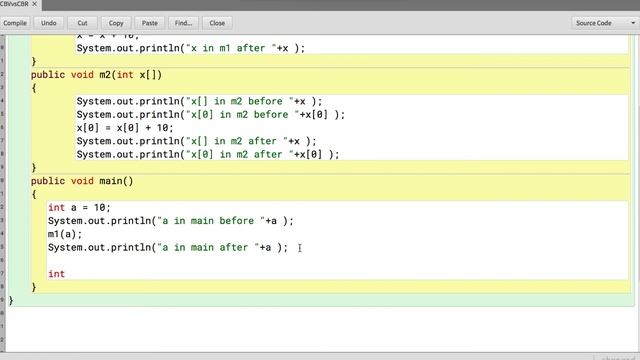This screenshot has width=640, height=360.
Task: Click the 'x[0] in m2 before' println line
Action: click(211, 115)
